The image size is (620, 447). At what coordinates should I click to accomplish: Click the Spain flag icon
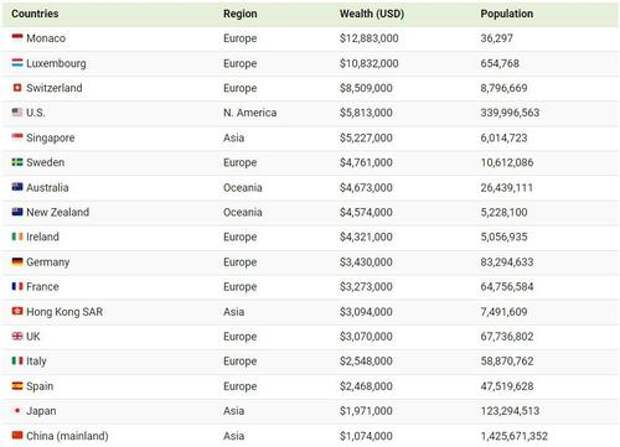[x=17, y=386]
